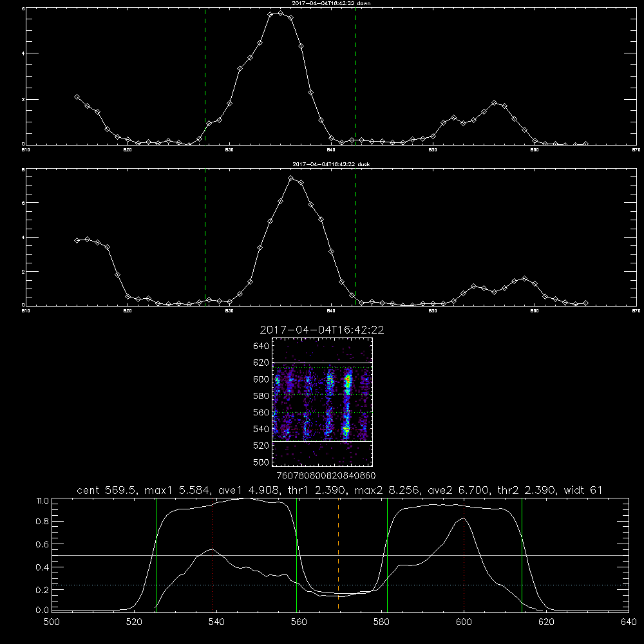Screen dimensions: 644x644
Task: Select the 'widt 61' value in stats line
Action: tap(583, 490)
